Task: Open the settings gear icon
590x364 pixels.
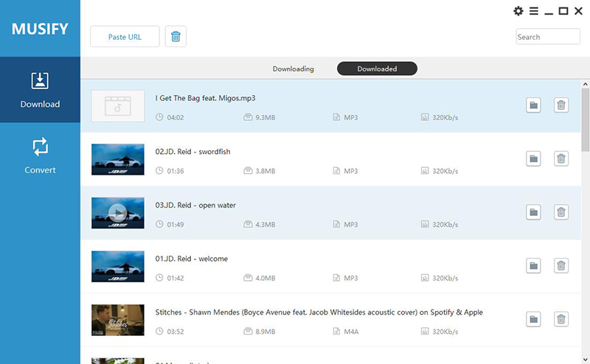Action: (518, 11)
